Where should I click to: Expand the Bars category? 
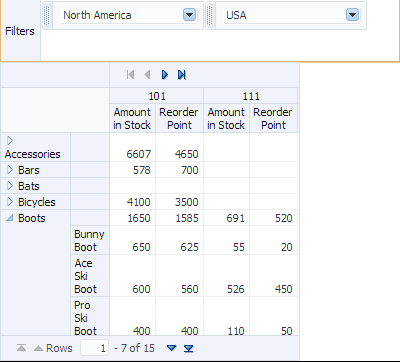click(x=10, y=170)
